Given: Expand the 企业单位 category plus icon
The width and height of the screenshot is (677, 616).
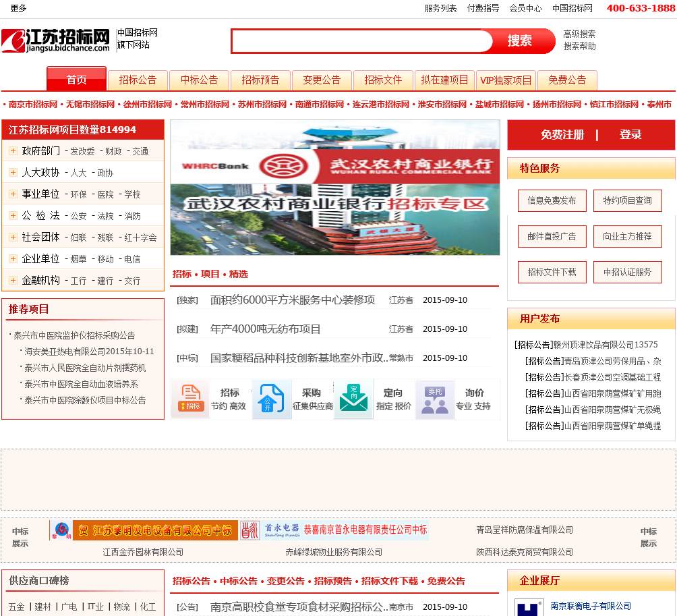Looking at the screenshot, I should 13,259.
